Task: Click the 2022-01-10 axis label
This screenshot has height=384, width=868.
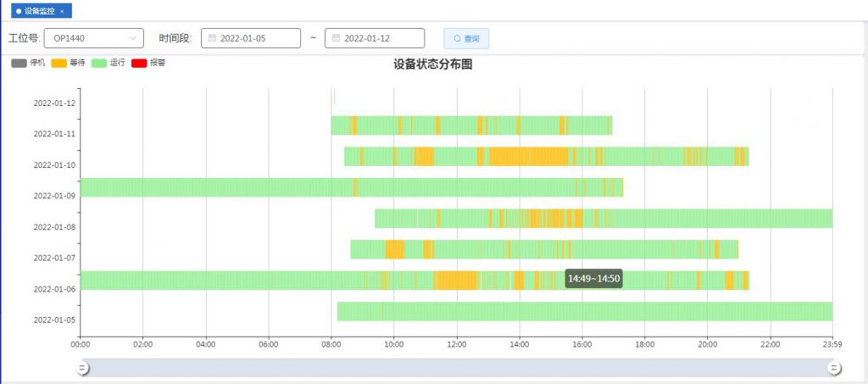Action: (x=54, y=165)
